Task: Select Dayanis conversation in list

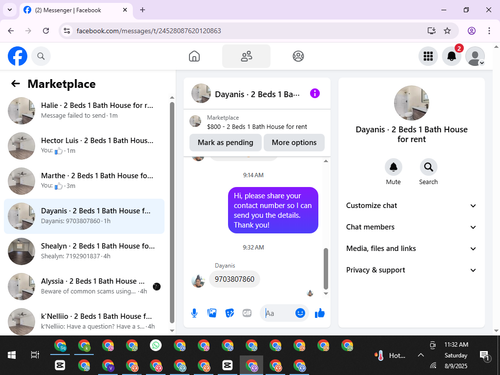Action: point(84,216)
